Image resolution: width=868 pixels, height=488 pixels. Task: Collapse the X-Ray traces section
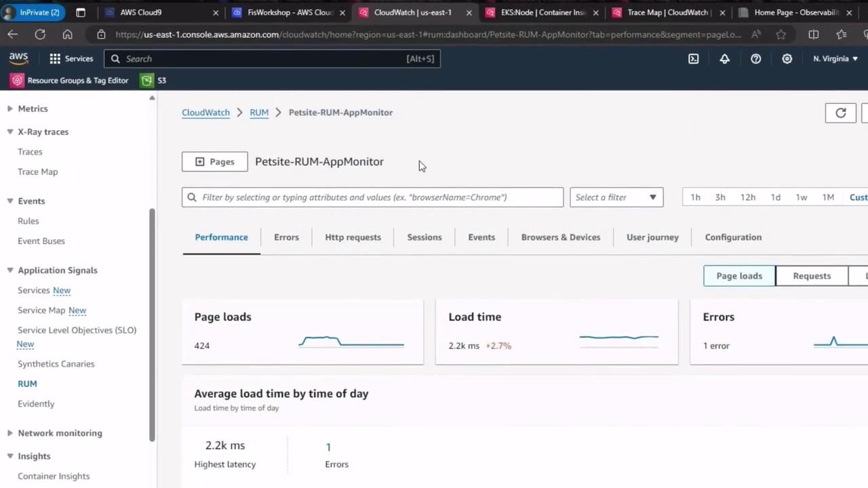[10, 132]
